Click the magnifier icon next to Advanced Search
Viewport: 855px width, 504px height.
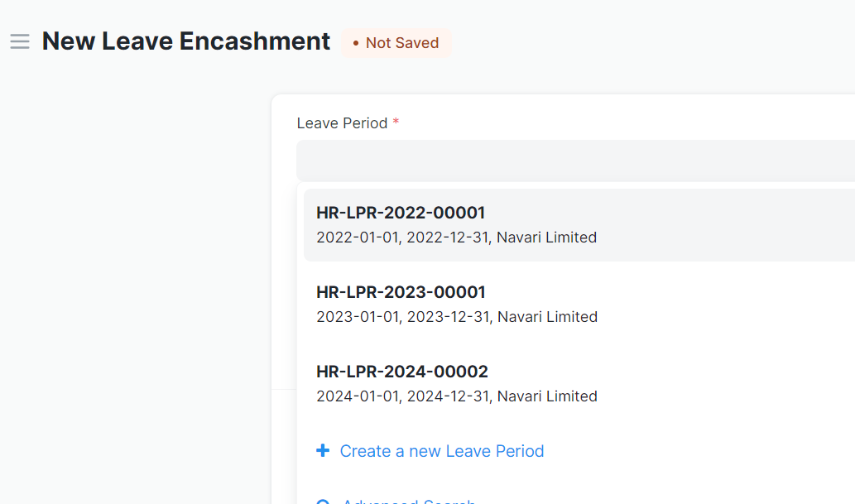click(323, 501)
